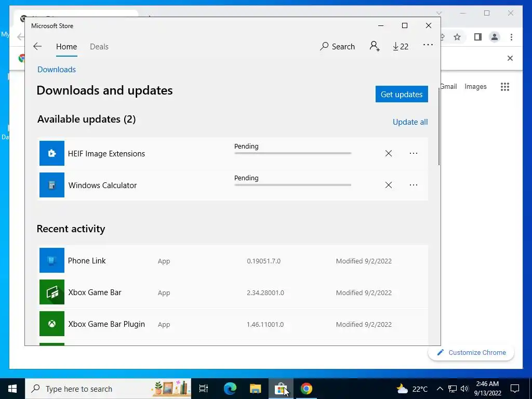Click the Images link in Chrome
The image size is (532, 399).
[475, 87]
